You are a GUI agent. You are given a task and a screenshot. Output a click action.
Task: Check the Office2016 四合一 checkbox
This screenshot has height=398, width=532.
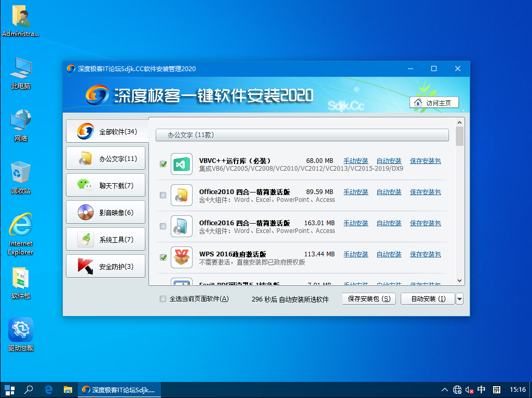pos(163,226)
